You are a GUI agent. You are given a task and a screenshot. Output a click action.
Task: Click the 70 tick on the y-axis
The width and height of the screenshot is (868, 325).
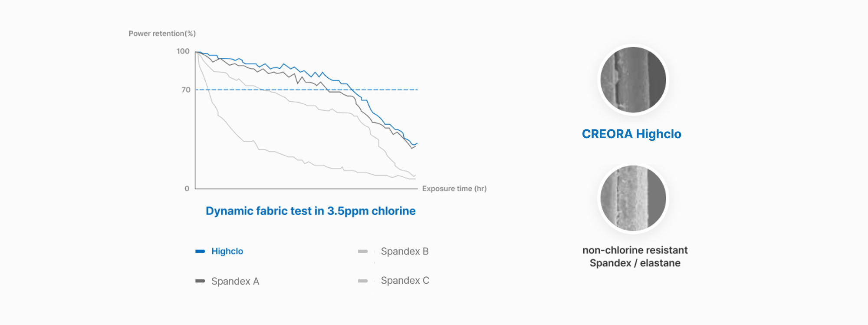[186, 90]
